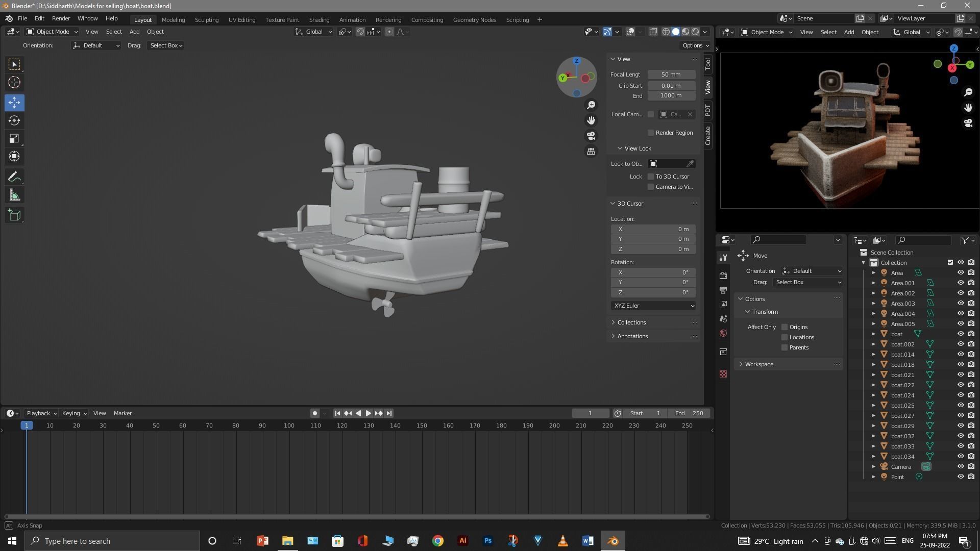Enable the Render Region checkbox
Image resolution: width=980 pixels, height=551 pixels.
[651, 133]
